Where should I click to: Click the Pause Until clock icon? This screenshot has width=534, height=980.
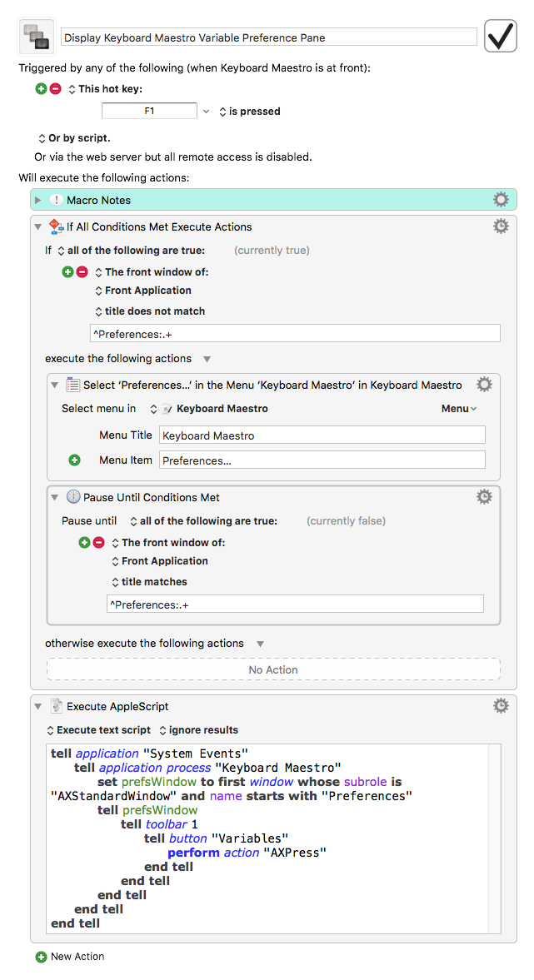73,497
